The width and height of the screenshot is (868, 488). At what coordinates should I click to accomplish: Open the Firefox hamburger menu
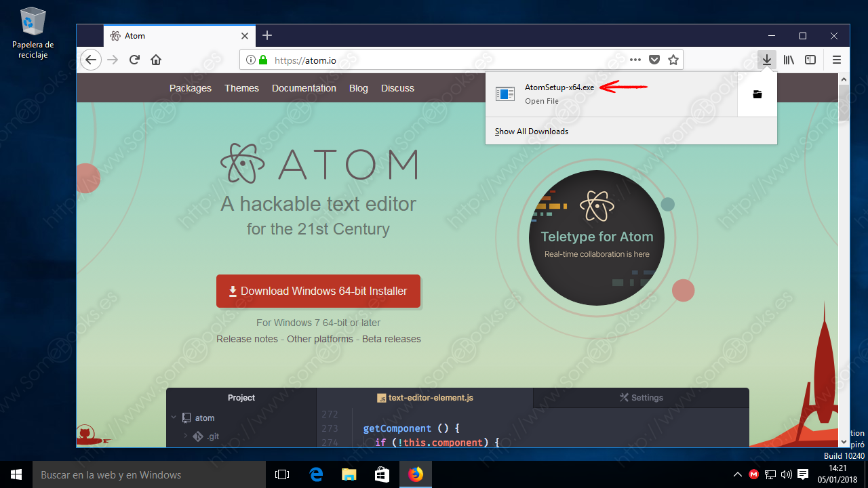[837, 60]
